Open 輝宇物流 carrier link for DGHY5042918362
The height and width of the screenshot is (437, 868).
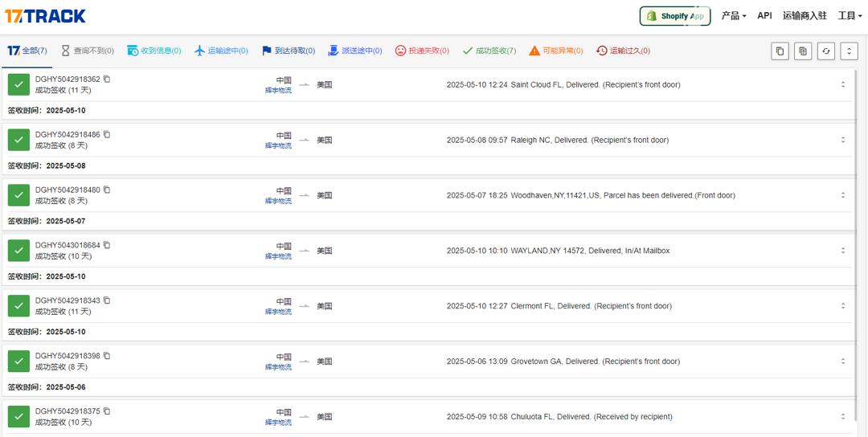point(278,91)
